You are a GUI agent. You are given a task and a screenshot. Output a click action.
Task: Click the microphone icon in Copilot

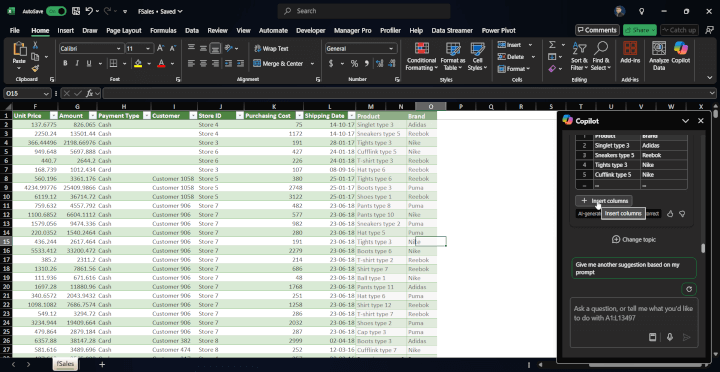click(x=669, y=337)
